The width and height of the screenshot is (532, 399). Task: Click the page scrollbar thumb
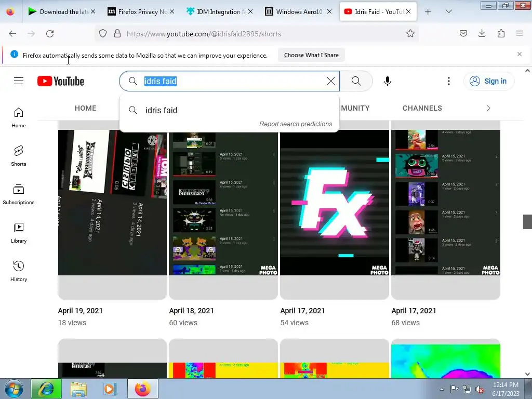coord(527,221)
